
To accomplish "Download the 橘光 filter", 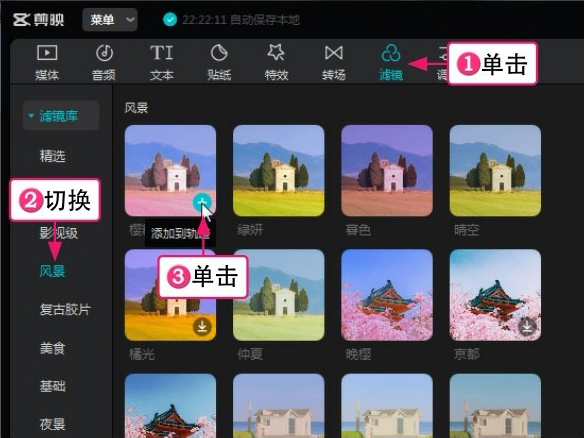I will [202, 327].
